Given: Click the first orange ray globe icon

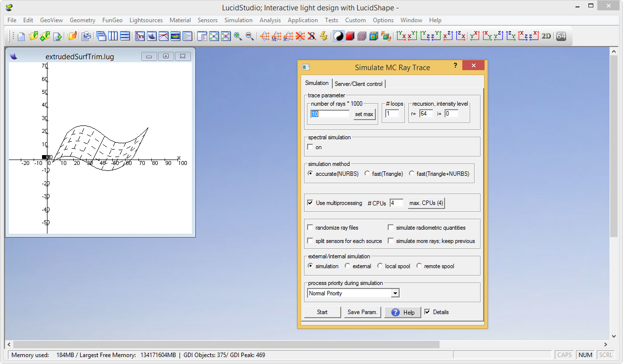Looking at the screenshot, I should pyautogui.click(x=265, y=36).
